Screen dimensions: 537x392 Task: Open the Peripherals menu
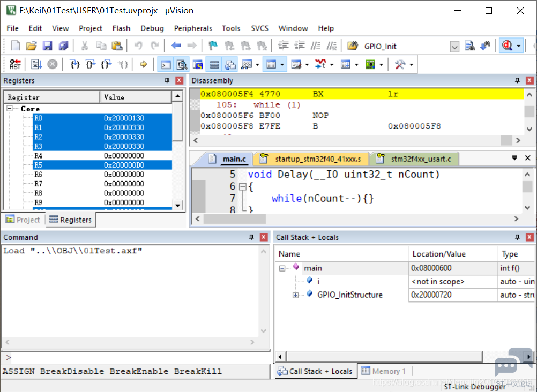click(x=193, y=28)
